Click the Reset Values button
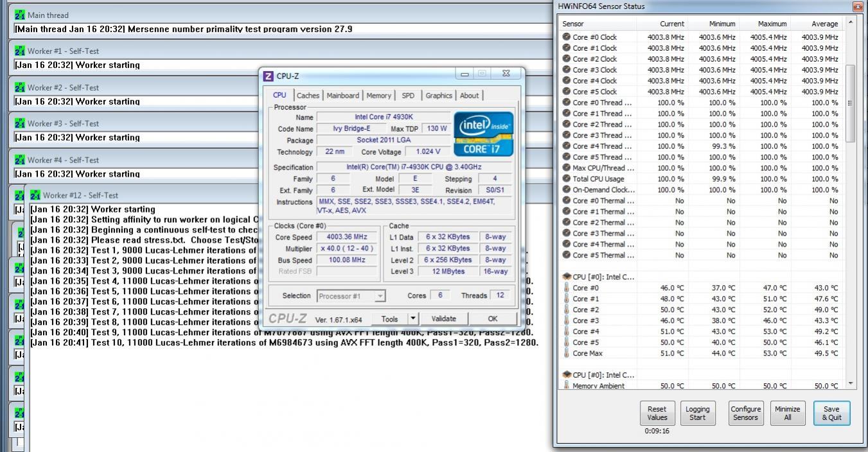868x452 pixels. pos(657,413)
